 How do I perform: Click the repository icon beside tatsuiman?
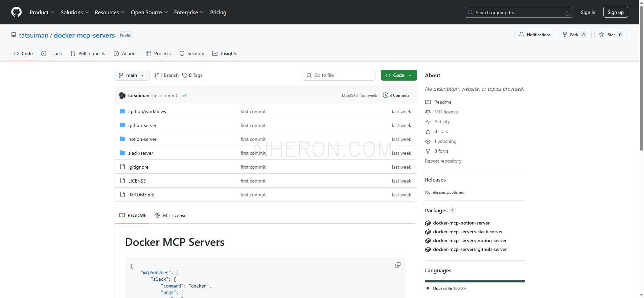14,35
